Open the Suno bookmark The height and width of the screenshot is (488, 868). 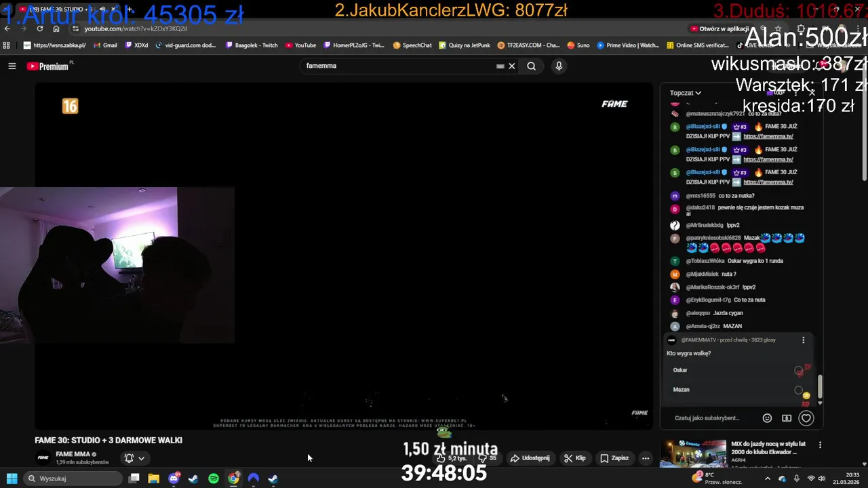point(578,45)
